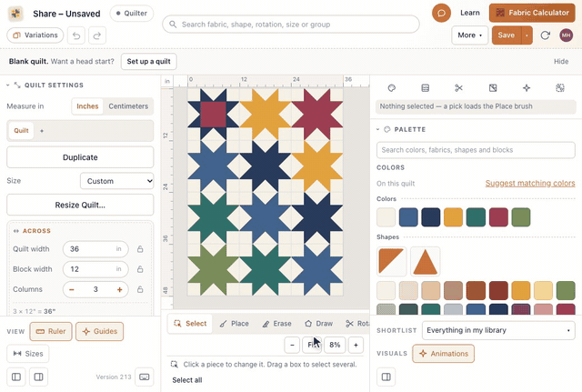Select the isosceles triangle shape
This screenshot has width=582, height=392.
[425, 261]
